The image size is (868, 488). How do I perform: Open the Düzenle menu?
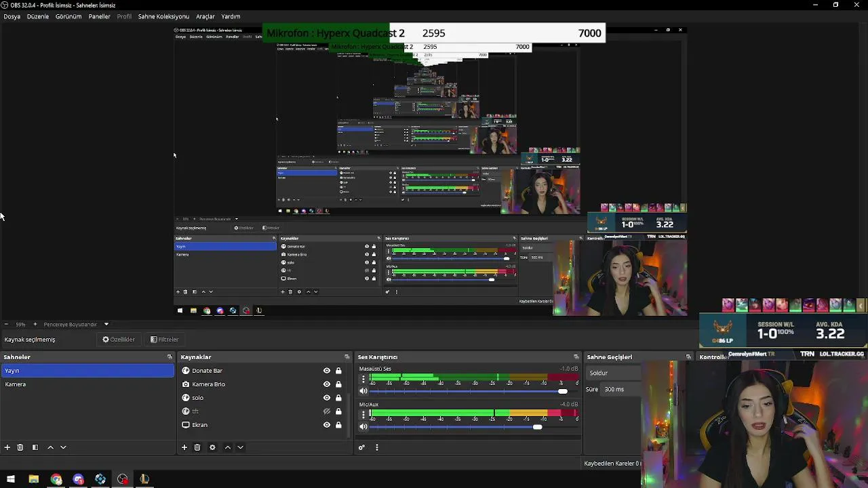click(38, 16)
